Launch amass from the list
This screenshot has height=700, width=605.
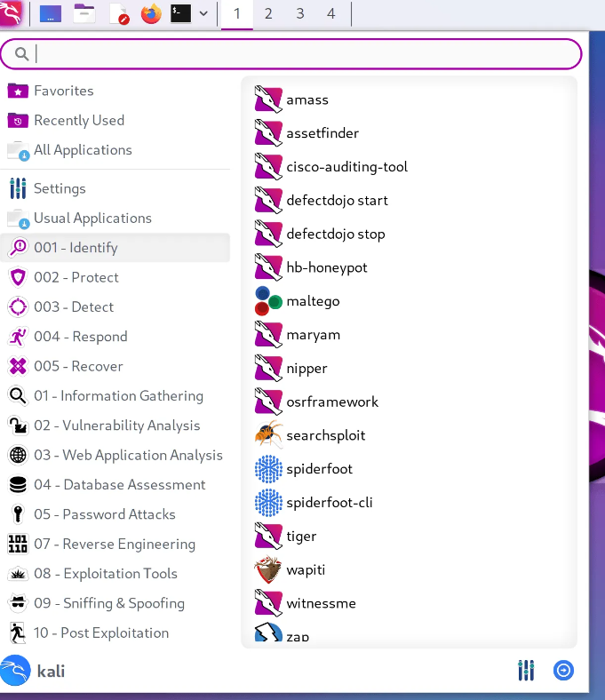(409, 99)
